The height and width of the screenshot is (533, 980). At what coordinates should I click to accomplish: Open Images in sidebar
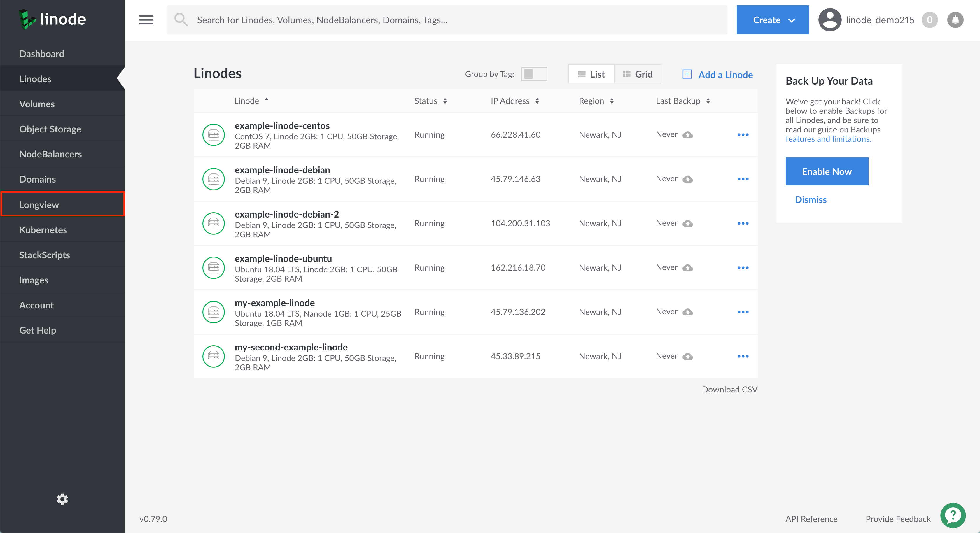(x=62, y=280)
